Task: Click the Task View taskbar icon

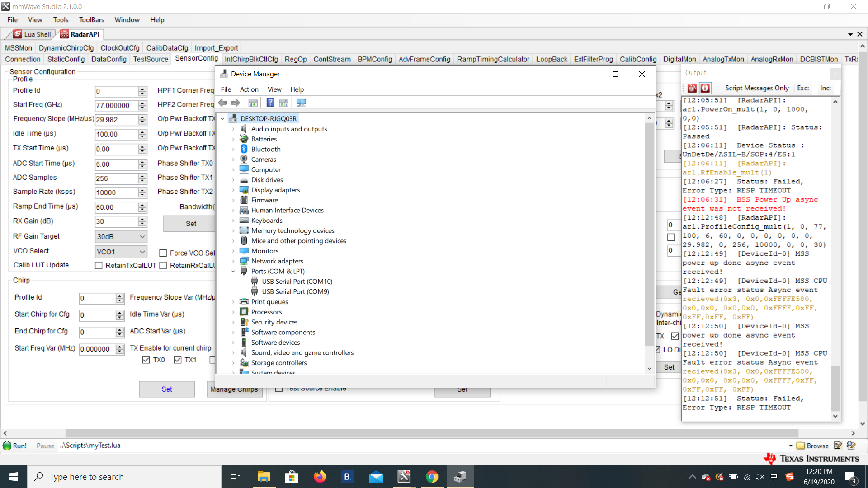Action: 235,477
